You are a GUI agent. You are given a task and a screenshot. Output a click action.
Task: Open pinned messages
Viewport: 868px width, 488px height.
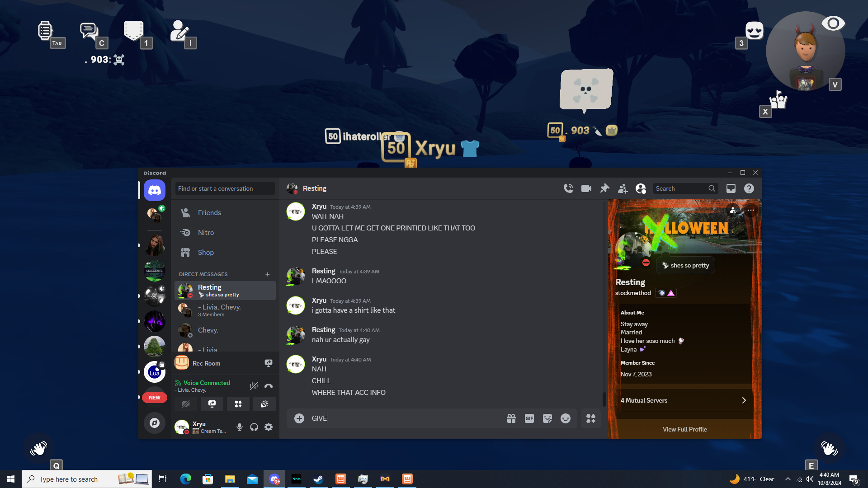(x=604, y=188)
